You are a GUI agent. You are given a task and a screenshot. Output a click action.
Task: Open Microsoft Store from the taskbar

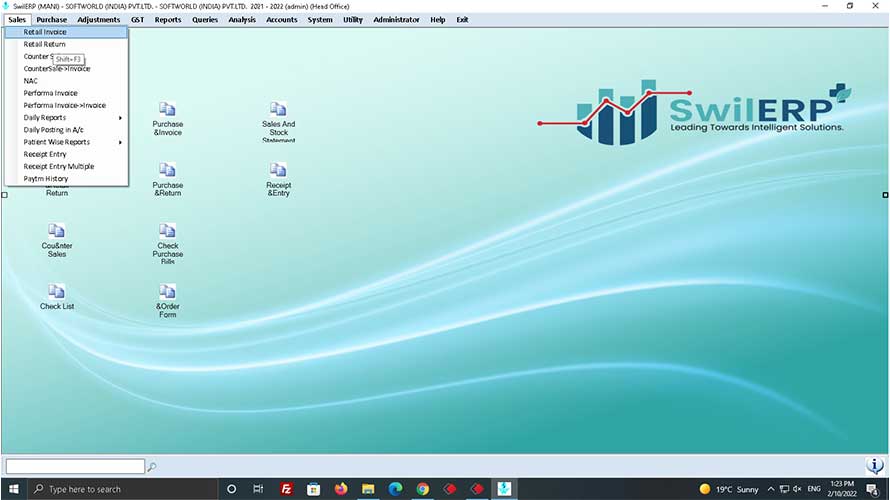[313, 489]
